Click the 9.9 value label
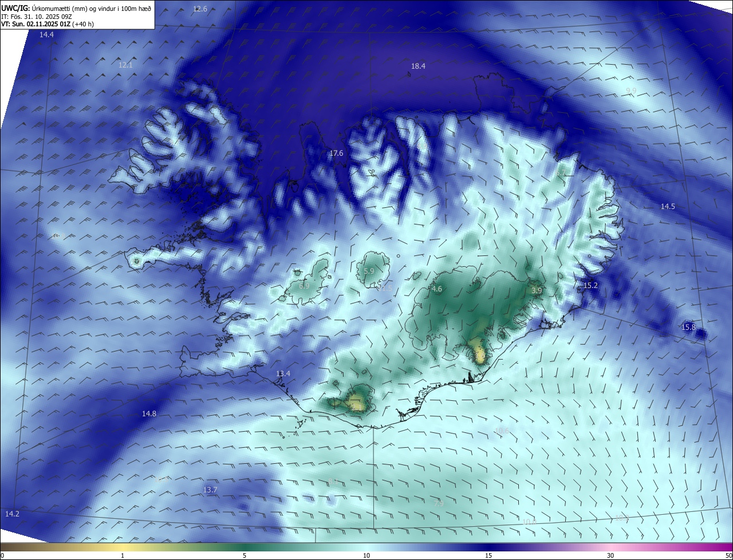Screen dimensions: 733x560 point(630,91)
